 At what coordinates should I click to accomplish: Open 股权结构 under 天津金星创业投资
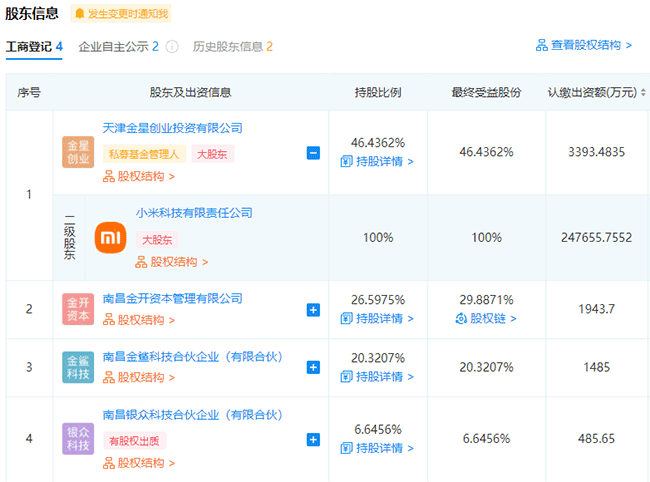tap(139, 177)
